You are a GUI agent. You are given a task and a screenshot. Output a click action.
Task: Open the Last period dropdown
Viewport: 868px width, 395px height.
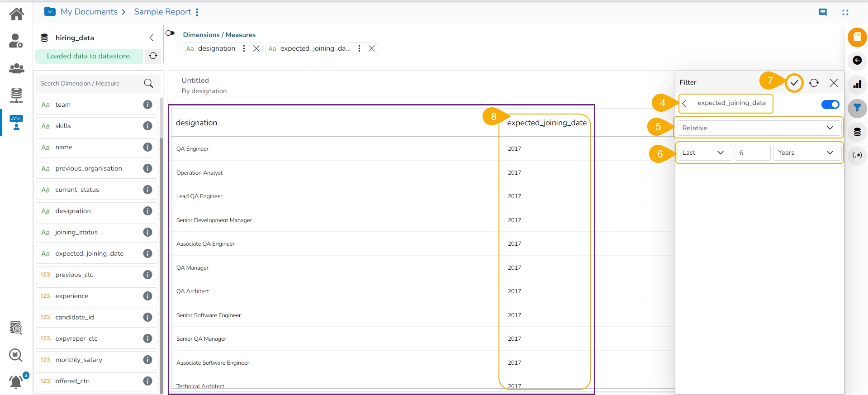pos(703,153)
